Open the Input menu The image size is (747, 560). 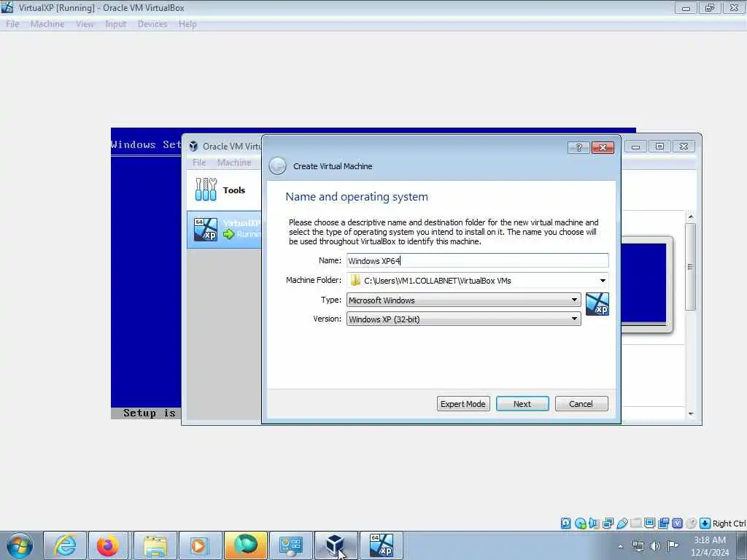tap(116, 24)
